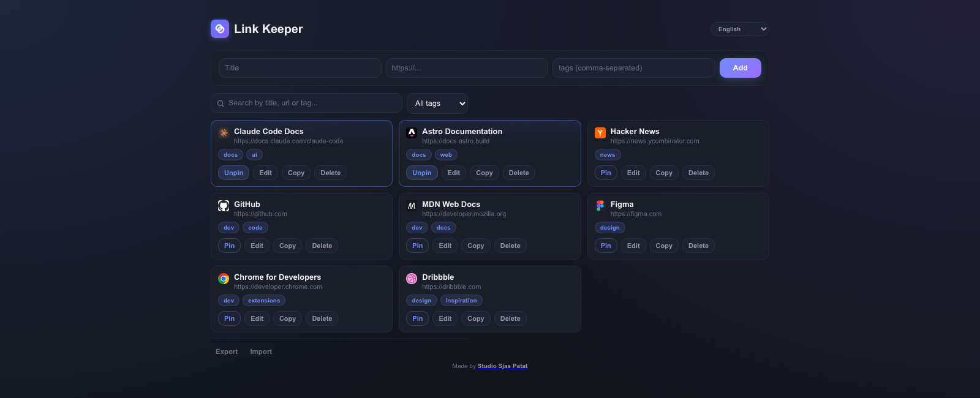Copy the GitHub URL
Viewport: 980px width, 398px height.
[288, 246]
